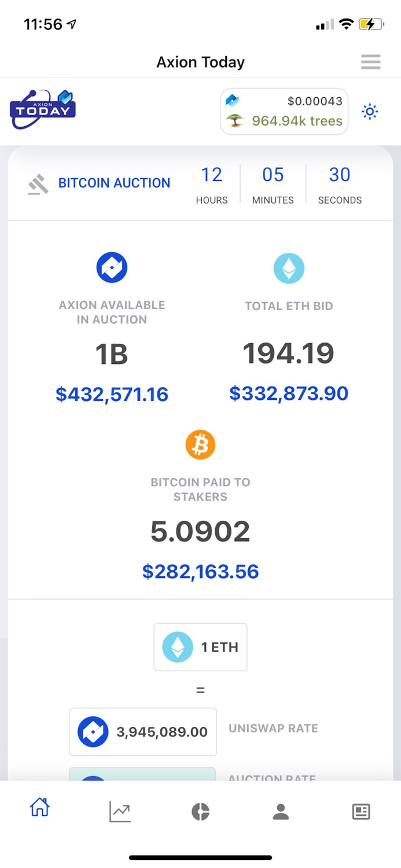Click the Bitcoin icon above BITCOIN PAID TO STAKERS
Viewport: 401px width, 868px height.
click(x=200, y=444)
